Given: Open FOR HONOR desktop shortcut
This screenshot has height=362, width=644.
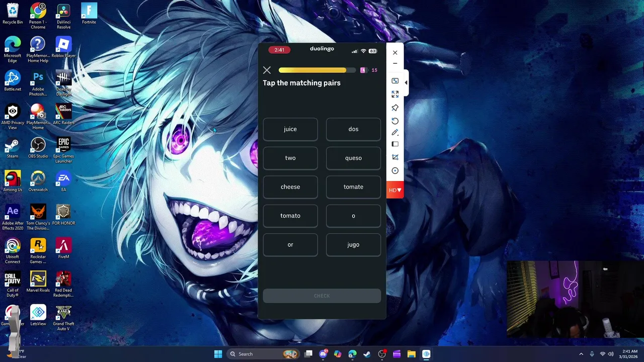Looking at the screenshot, I should pos(63,215).
